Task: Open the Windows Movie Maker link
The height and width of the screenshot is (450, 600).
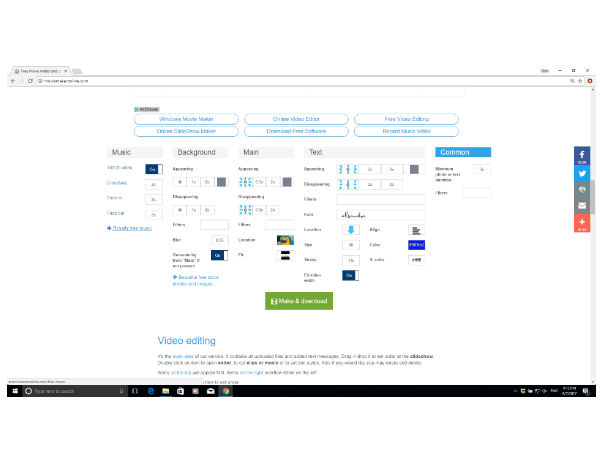Action: click(x=186, y=119)
